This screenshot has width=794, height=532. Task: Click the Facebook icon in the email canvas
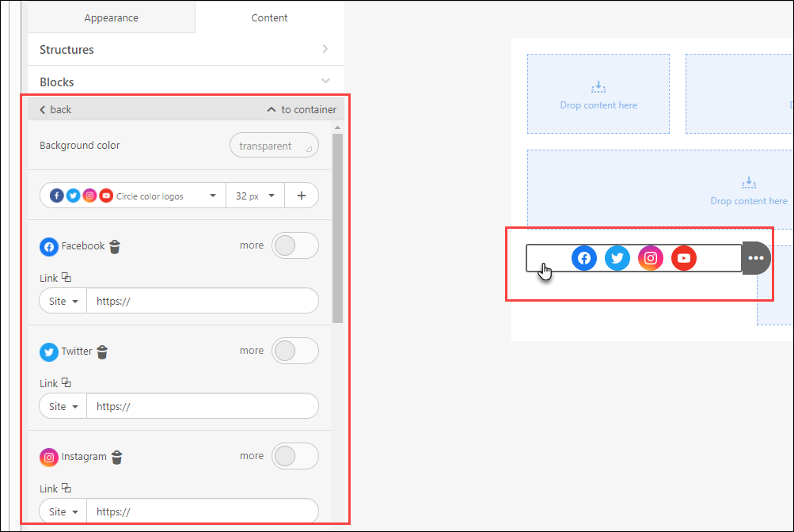click(584, 258)
